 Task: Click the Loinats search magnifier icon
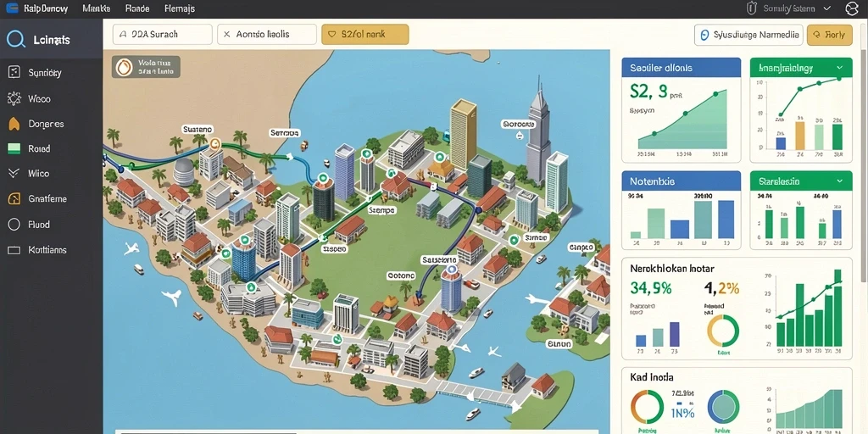[15, 39]
